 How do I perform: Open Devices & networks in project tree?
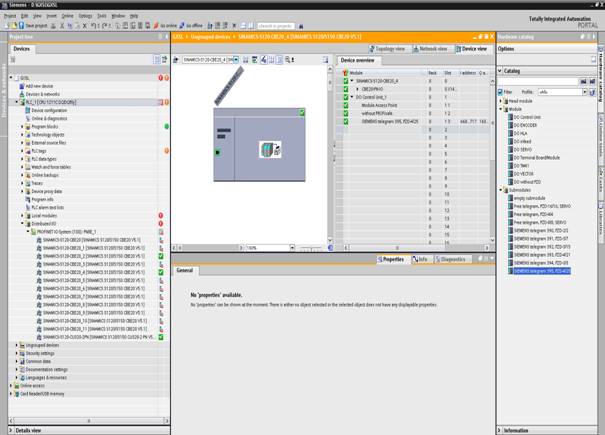[43, 94]
